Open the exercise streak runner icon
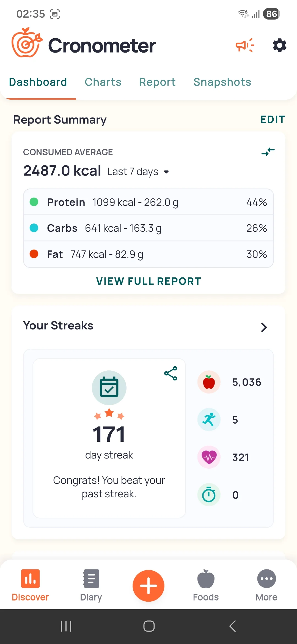297x644 pixels. coord(209,419)
